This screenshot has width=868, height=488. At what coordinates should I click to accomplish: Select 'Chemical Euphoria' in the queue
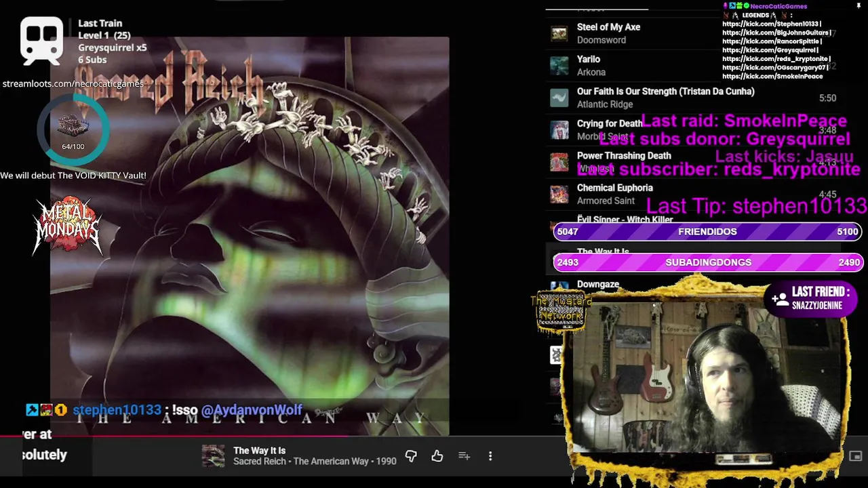tap(615, 188)
